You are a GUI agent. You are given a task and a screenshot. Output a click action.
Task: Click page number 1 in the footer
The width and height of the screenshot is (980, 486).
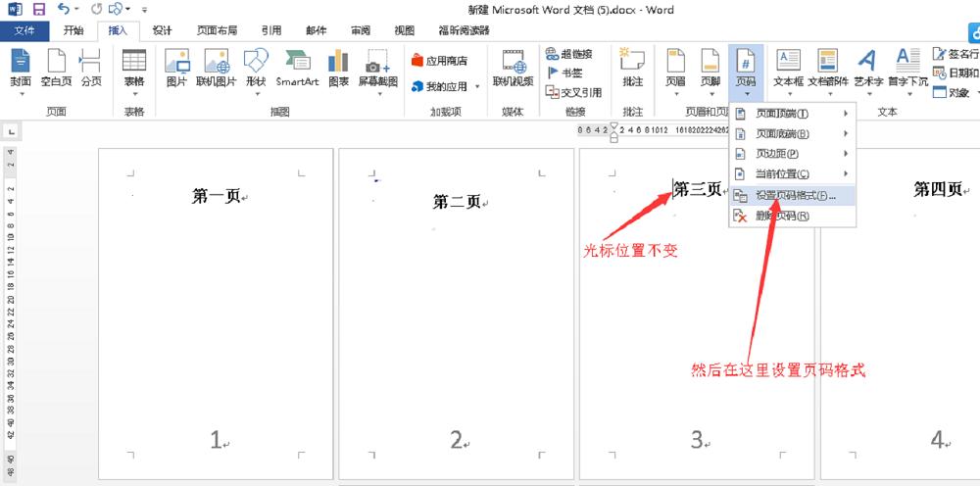point(217,440)
